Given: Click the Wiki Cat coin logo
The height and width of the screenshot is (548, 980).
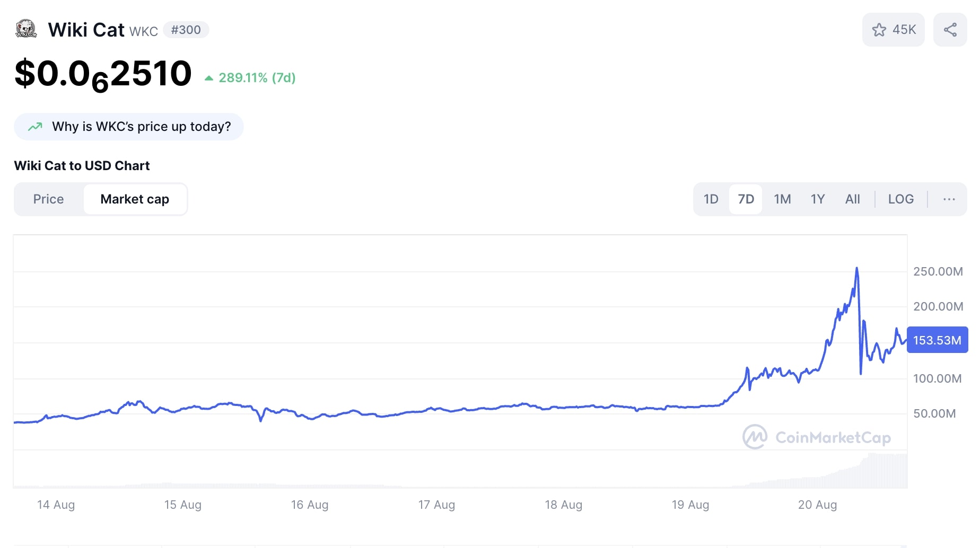Looking at the screenshot, I should click(x=26, y=29).
